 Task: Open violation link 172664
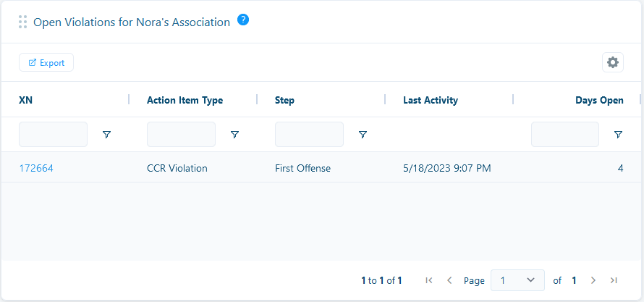click(x=36, y=168)
